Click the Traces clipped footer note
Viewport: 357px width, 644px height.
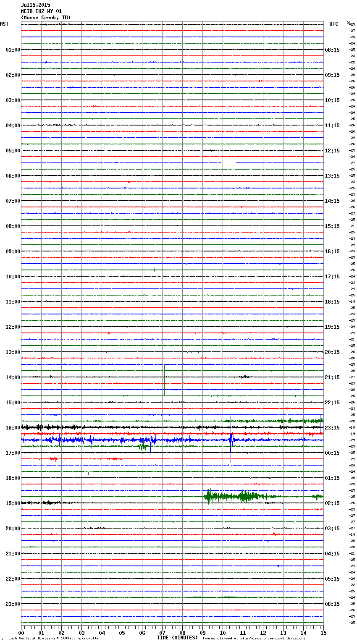coord(254,638)
